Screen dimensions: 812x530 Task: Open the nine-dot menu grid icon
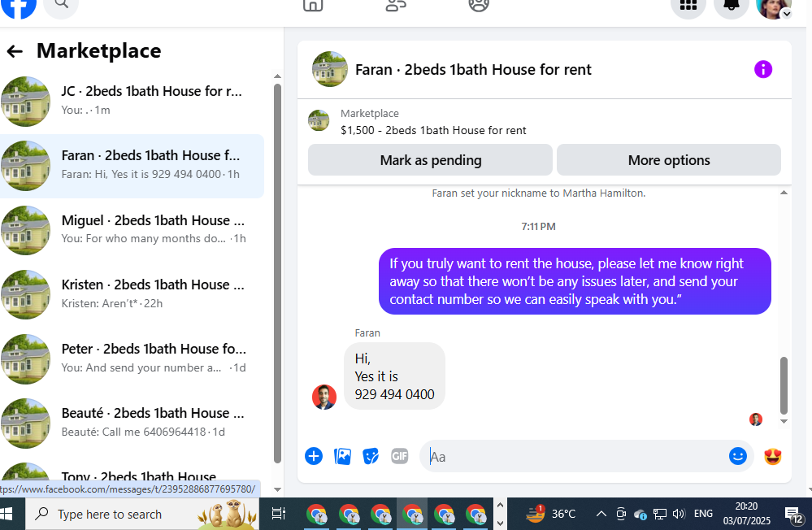tap(688, 7)
